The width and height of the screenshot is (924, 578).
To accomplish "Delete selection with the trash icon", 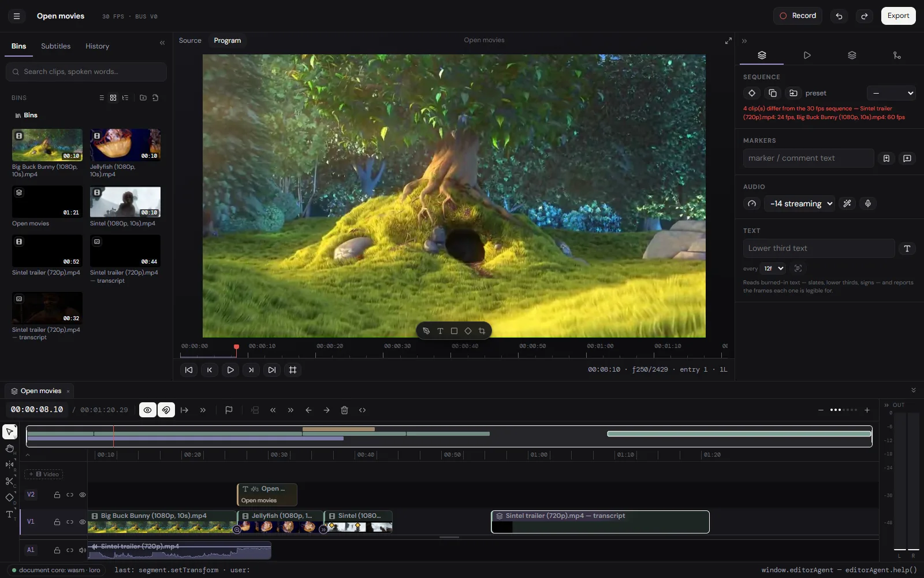I will [344, 410].
